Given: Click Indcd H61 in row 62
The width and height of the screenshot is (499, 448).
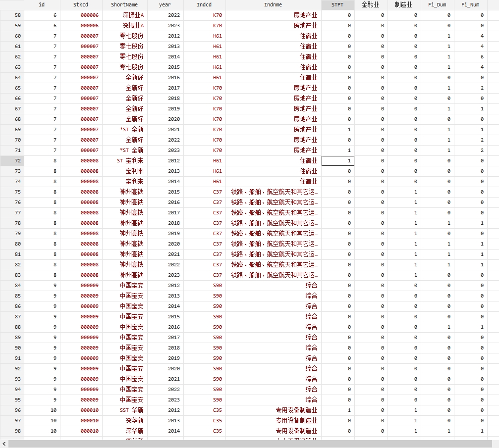Looking at the screenshot, I should click(218, 57).
